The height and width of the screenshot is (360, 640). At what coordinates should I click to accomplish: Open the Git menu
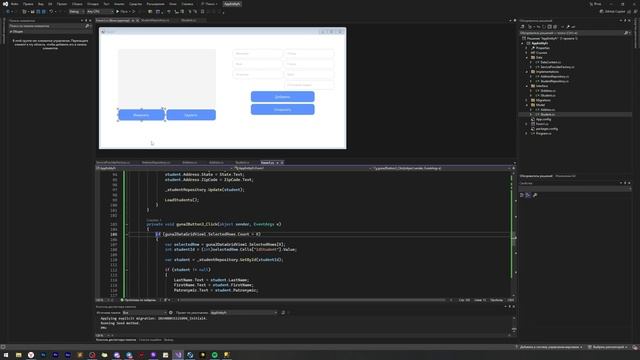click(x=50, y=4)
